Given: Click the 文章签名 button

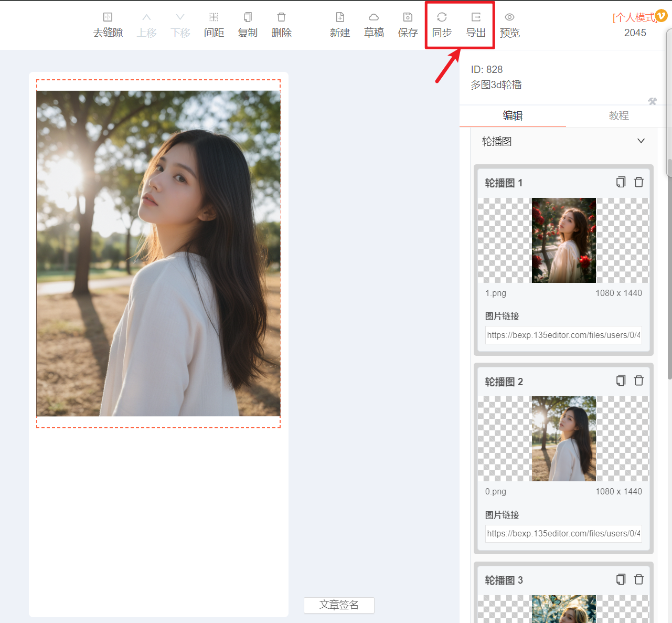Looking at the screenshot, I should click(339, 605).
